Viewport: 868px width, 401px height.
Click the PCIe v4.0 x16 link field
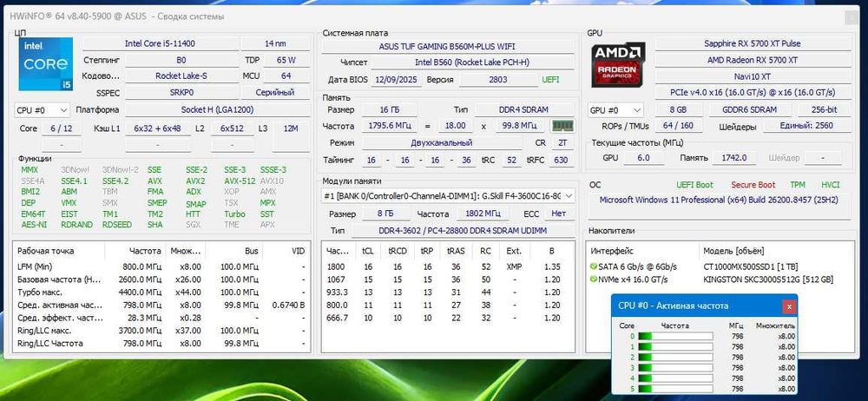coord(752,93)
